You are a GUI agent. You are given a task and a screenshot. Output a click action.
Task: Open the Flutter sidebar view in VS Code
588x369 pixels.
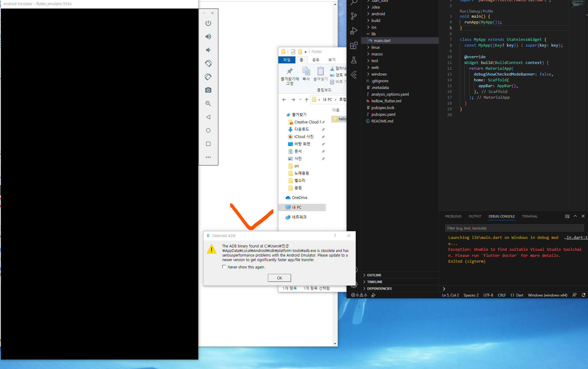354,75
